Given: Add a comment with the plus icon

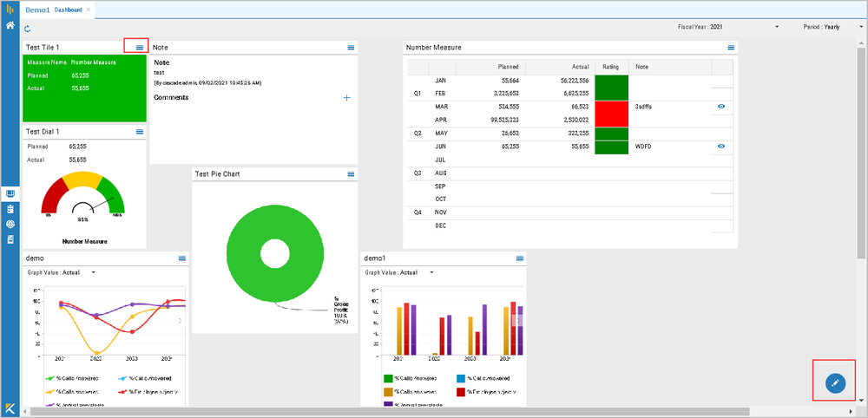Looking at the screenshot, I should (346, 98).
